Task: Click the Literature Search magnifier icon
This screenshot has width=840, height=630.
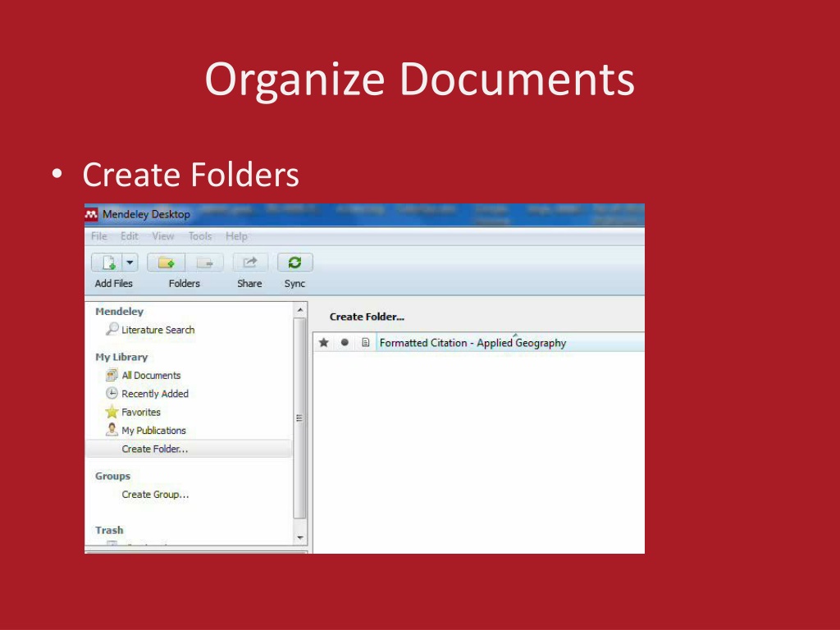Action: 112,329
